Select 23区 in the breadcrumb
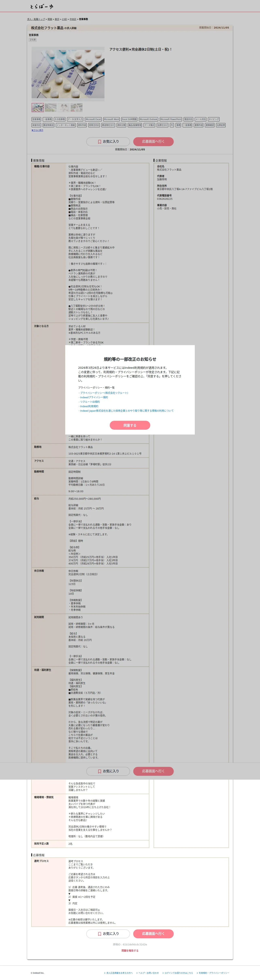The image size is (260, 980). pyautogui.click(x=64, y=19)
